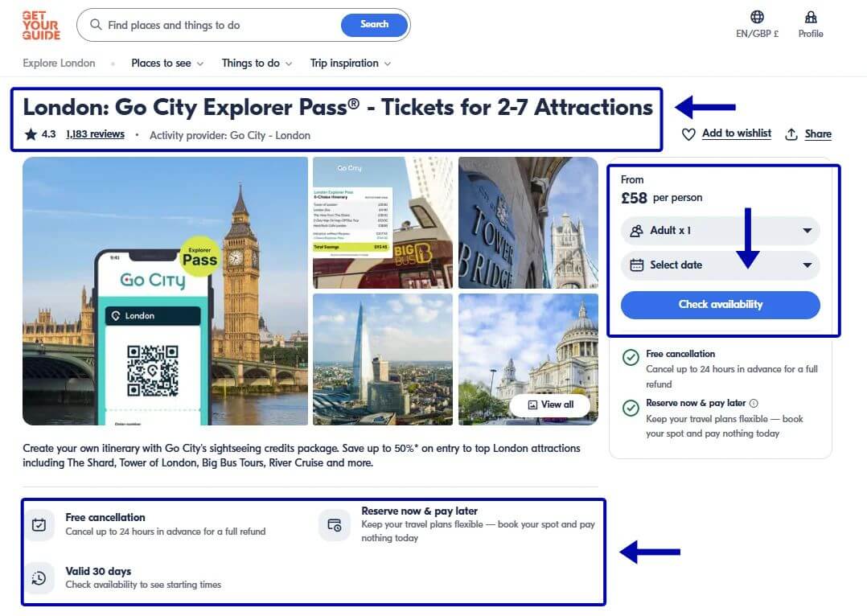The height and width of the screenshot is (616, 867).
Task: Click the Valid 30 days clock icon
Action: click(x=39, y=578)
